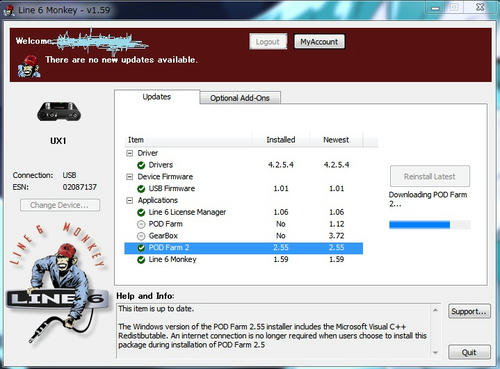Click the UX1 device image

pyautogui.click(x=59, y=112)
